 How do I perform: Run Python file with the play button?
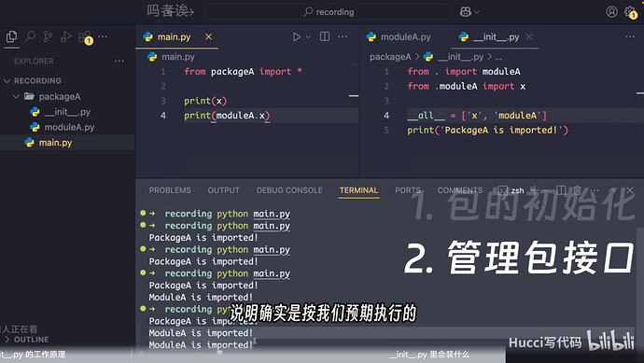(x=296, y=37)
